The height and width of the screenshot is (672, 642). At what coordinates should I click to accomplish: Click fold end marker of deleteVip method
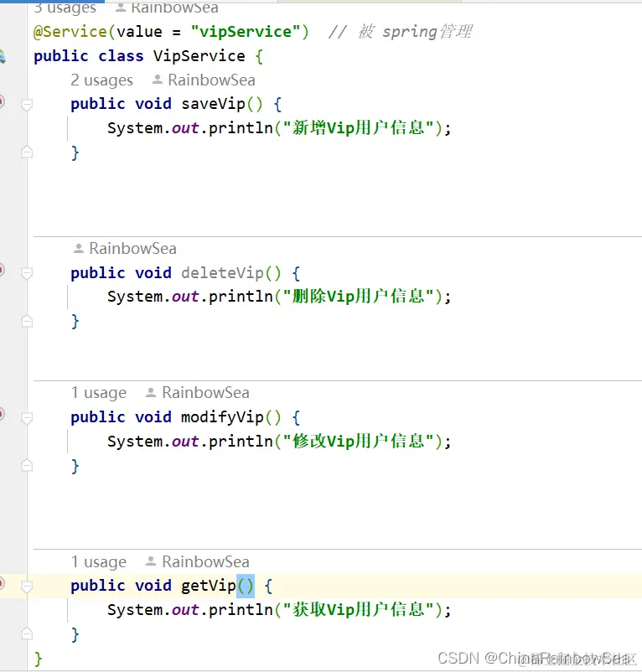pyautogui.click(x=27, y=321)
